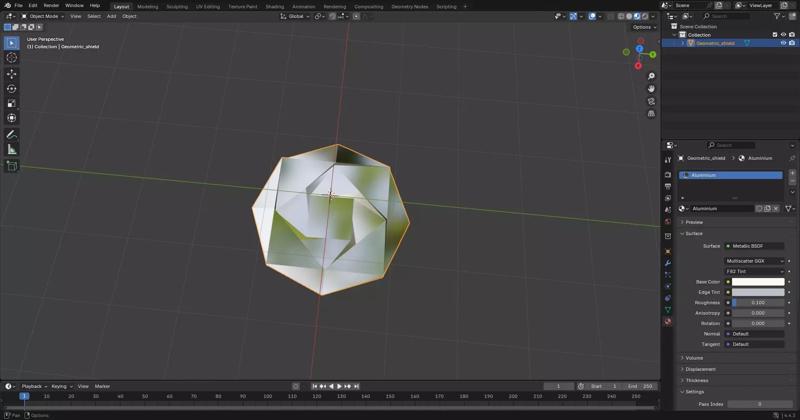Activate the Move tool
This screenshot has width=800, height=420.
(12, 74)
